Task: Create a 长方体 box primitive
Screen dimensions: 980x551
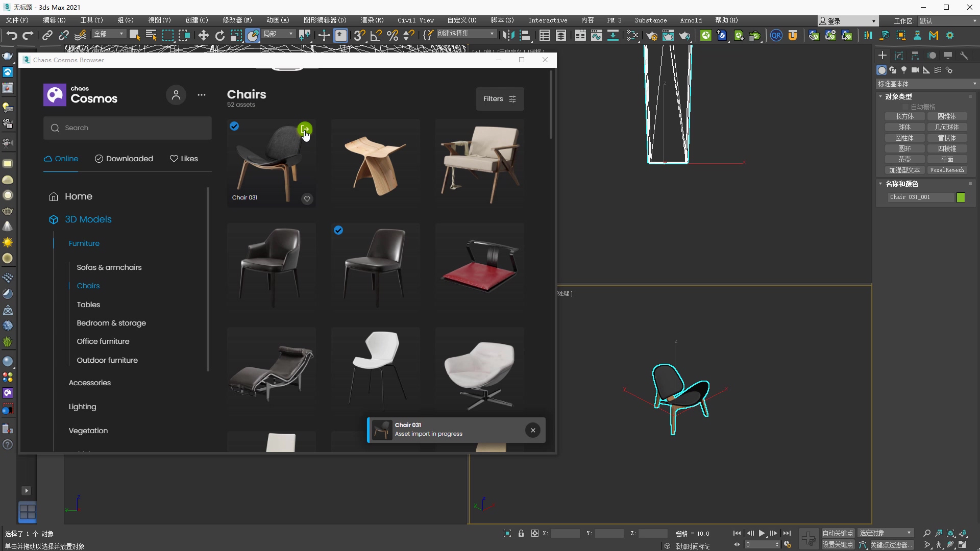Action: click(x=904, y=117)
